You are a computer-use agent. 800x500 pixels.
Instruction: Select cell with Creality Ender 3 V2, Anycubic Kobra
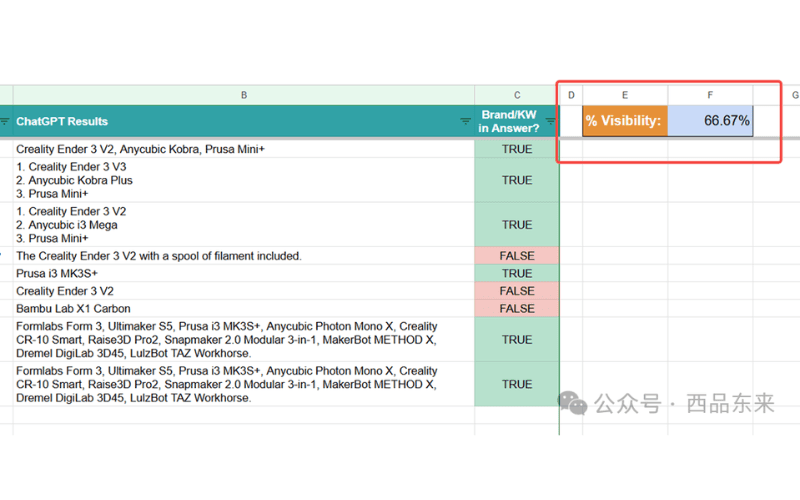(244, 149)
